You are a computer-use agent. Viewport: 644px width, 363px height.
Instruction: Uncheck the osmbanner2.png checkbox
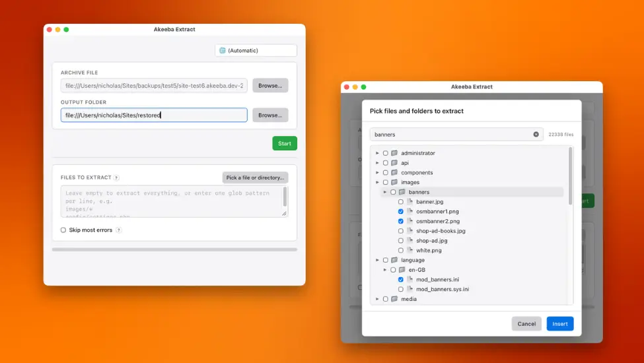(x=400, y=222)
